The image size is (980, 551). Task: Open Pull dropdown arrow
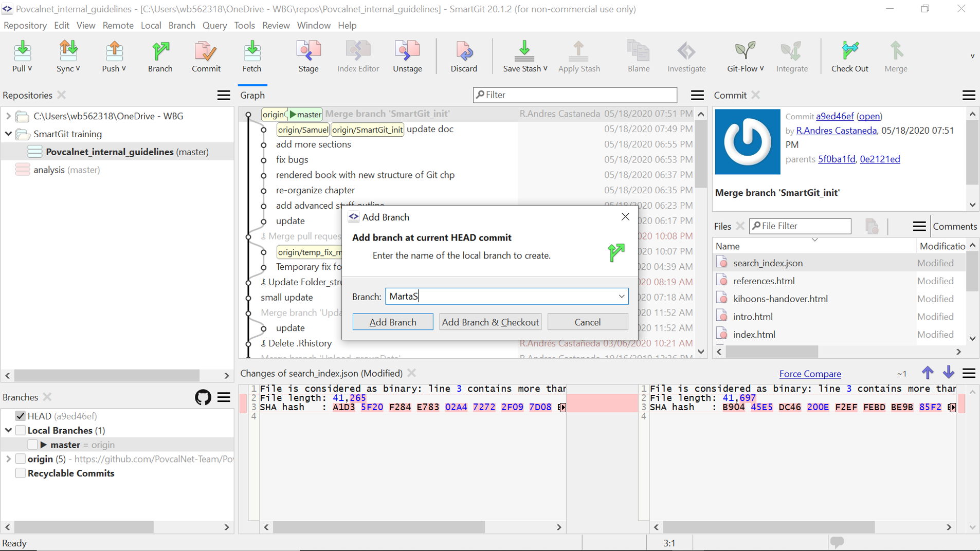[x=30, y=68]
